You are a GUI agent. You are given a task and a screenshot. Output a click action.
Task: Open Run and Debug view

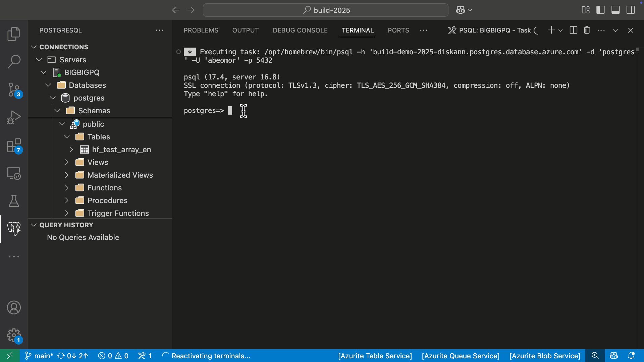tap(14, 118)
